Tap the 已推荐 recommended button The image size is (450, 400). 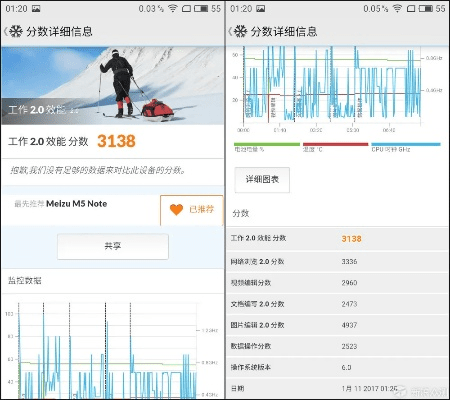tap(192, 210)
